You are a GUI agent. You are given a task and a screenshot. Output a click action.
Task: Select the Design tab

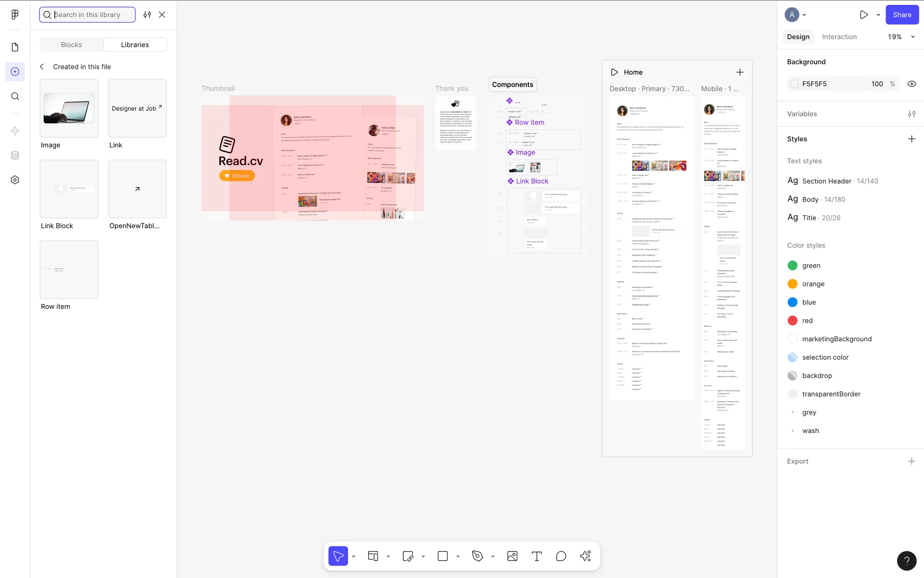coord(798,37)
